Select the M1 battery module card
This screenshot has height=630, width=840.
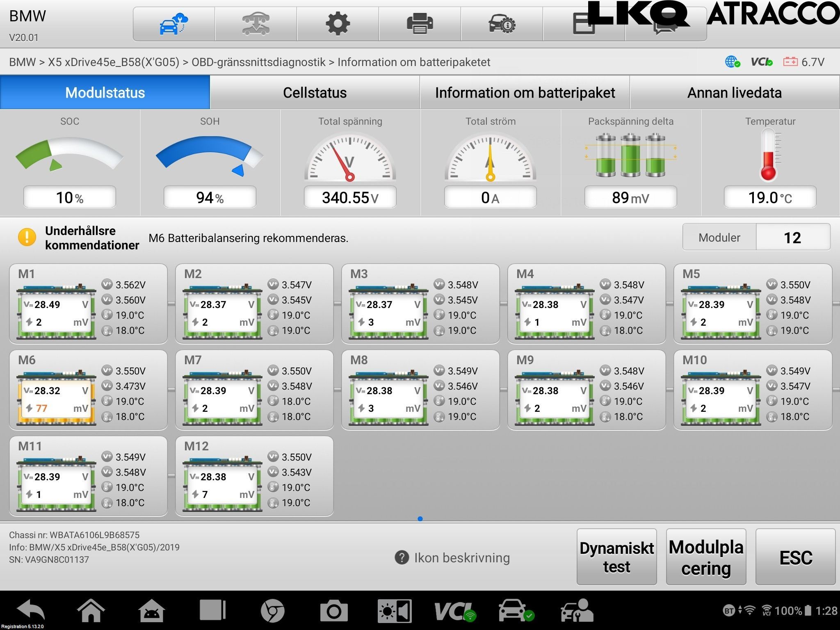click(88, 304)
